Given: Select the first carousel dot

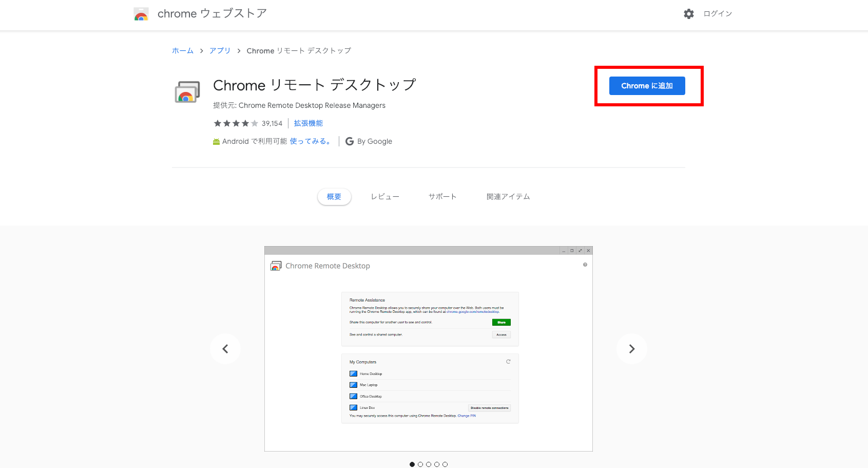Looking at the screenshot, I should [x=412, y=464].
